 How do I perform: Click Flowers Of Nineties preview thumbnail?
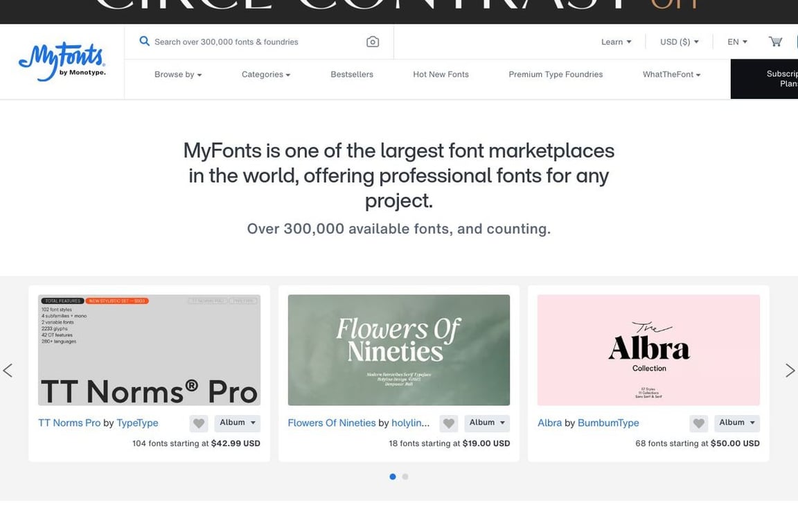point(399,350)
